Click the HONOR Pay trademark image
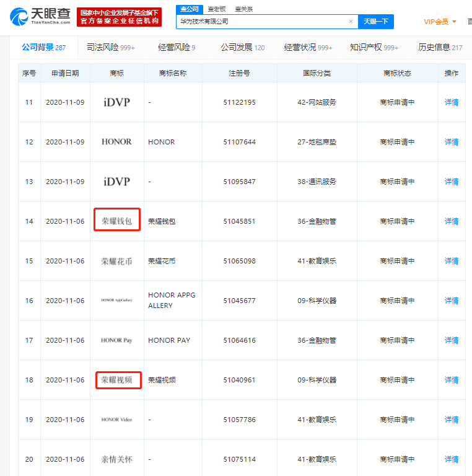Viewport: 472px width, 476px height. tap(117, 340)
